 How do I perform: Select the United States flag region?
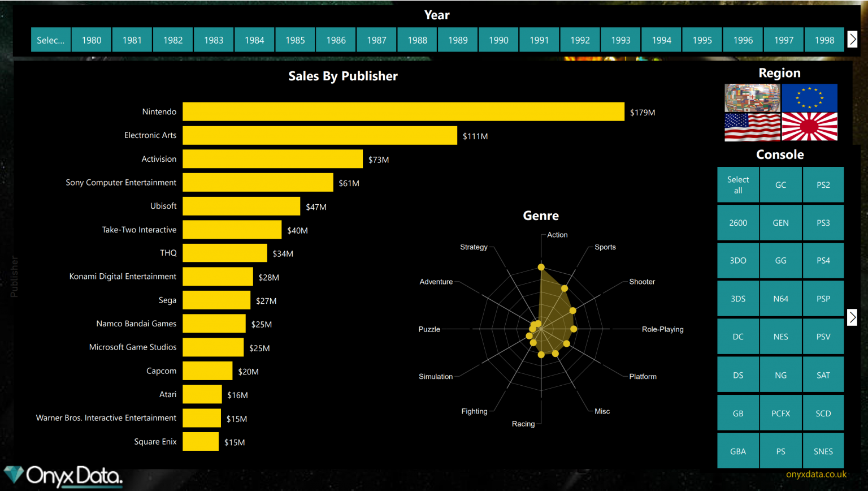[752, 127]
